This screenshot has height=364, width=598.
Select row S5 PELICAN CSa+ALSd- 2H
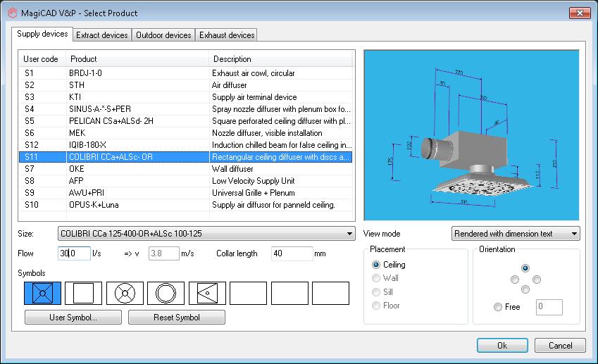click(186, 121)
